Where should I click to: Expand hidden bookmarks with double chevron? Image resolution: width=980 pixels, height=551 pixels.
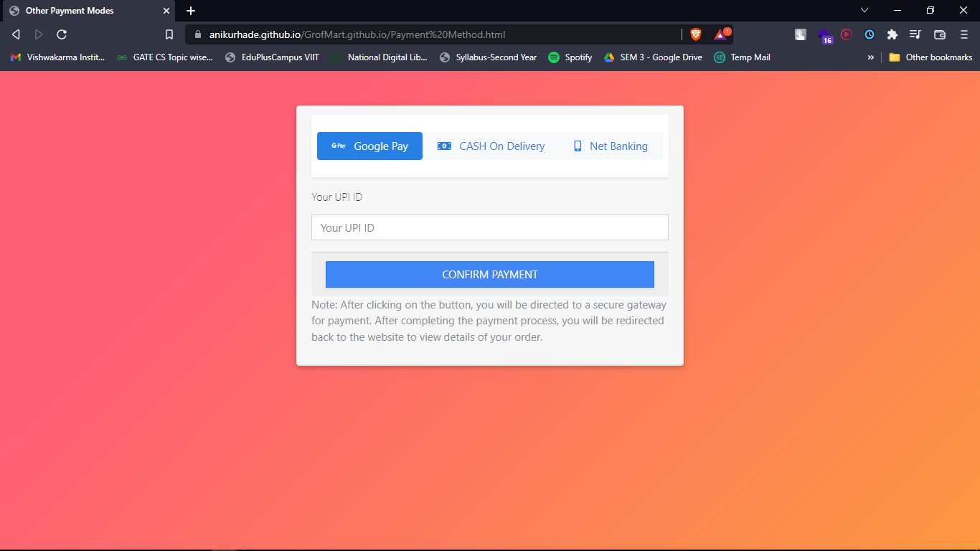871,57
